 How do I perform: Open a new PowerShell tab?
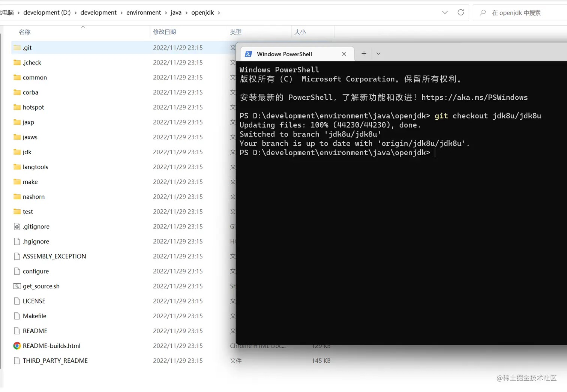364,54
